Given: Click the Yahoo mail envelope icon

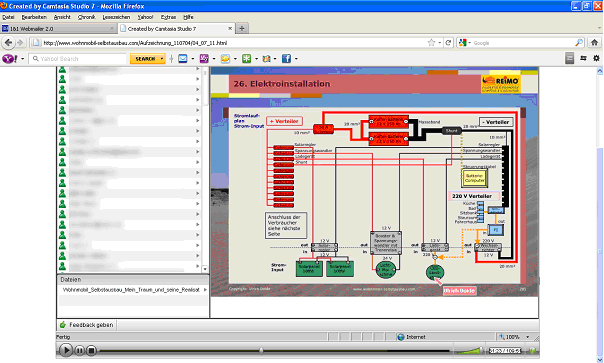Looking at the screenshot, I should click(183, 59).
